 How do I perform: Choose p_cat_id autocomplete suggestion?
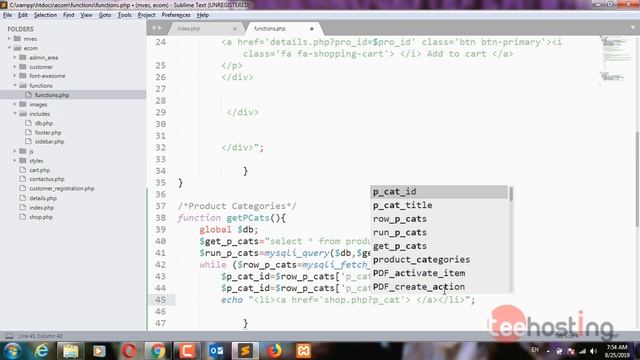point(439,192)
